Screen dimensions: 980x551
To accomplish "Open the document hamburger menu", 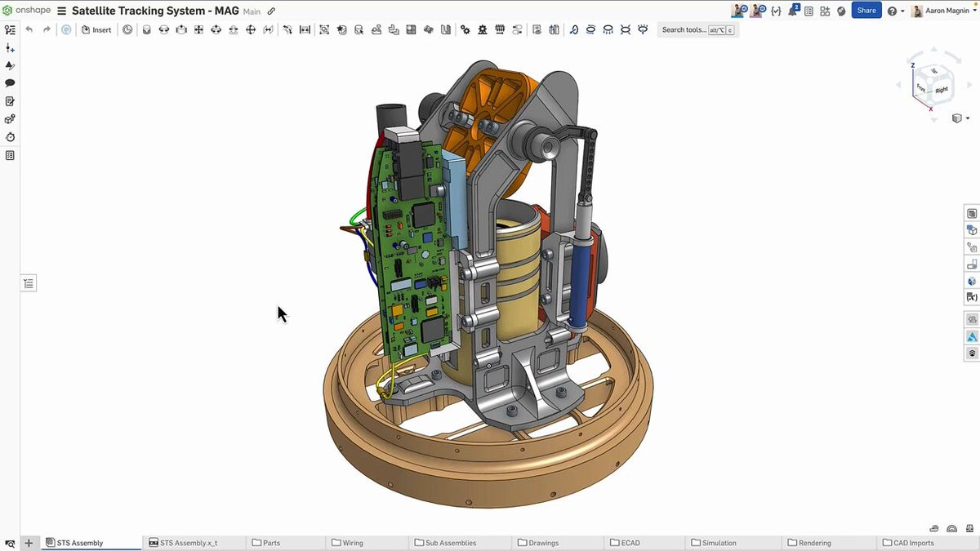I will tap(61, 11).
